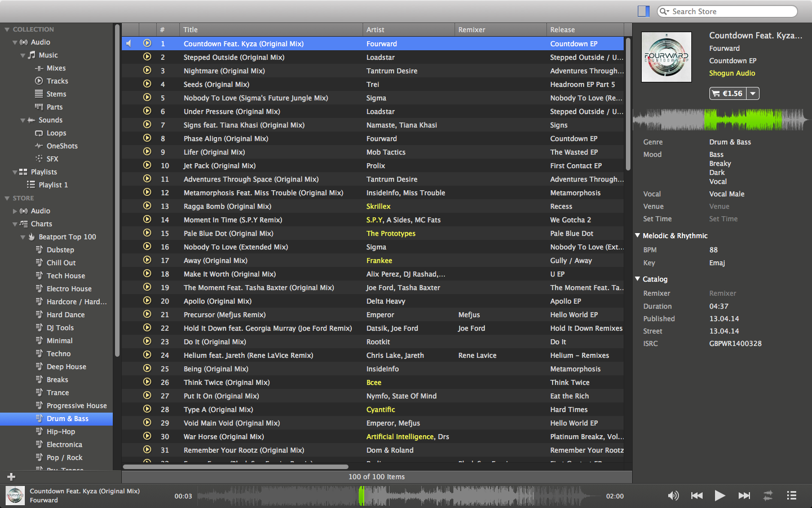Preview 'Nightmare (Original Mix)' using its play icon
The image size is (812, 508).
pyautogui.click(x=147, y=71)
